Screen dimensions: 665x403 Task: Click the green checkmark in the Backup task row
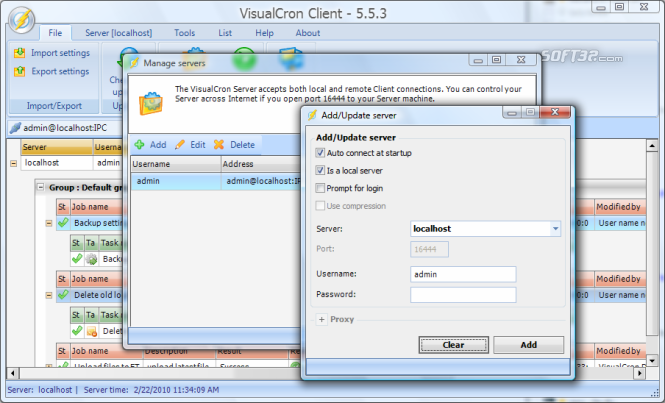77,259
